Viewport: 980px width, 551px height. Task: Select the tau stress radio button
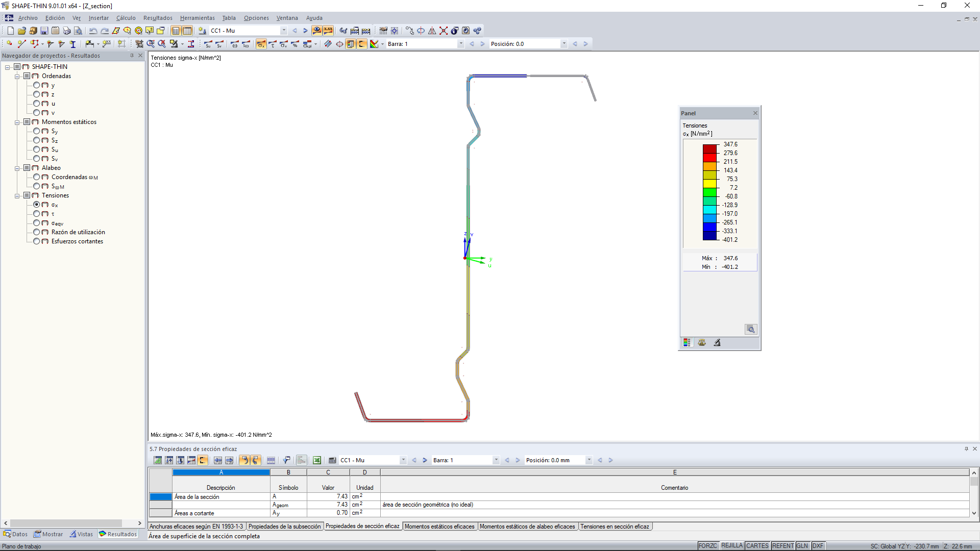click(x=37, y=214)
